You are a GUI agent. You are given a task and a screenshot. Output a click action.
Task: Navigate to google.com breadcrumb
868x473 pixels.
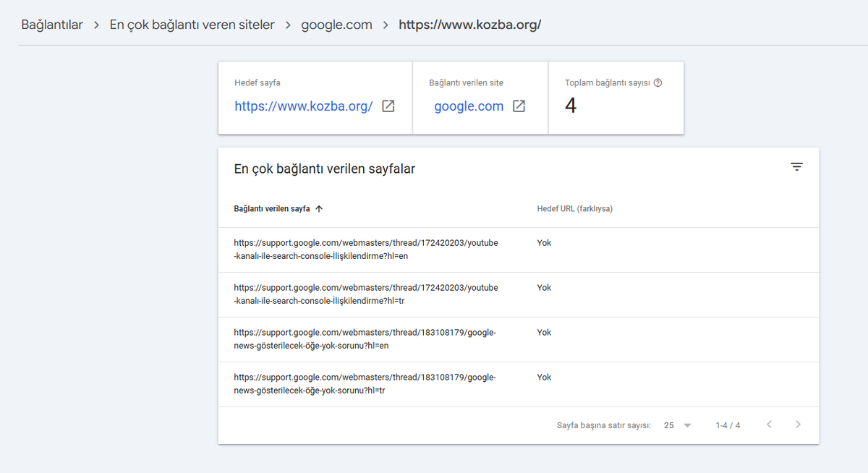click(x=336, y=25)
